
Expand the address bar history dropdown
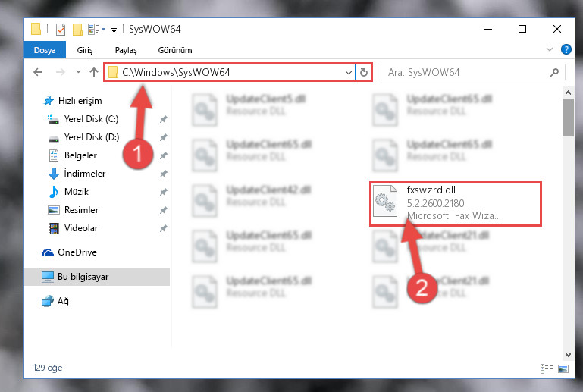click(x=349, y=72)
